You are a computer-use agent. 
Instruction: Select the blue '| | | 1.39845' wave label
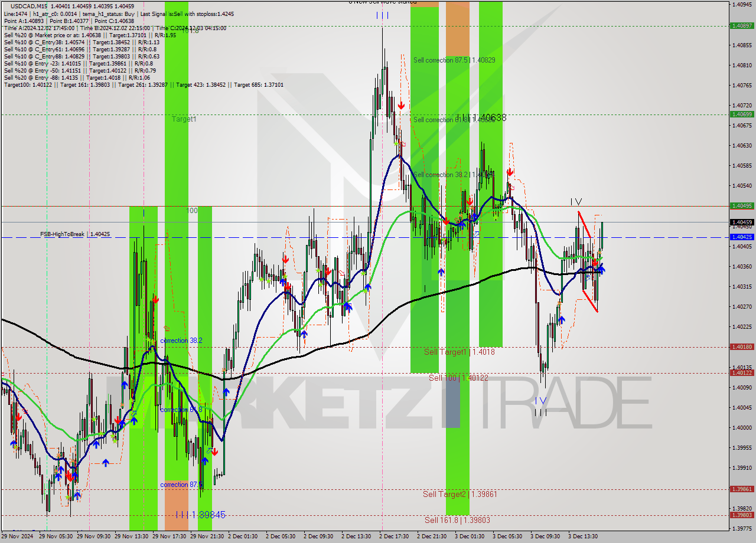click(x=200, y=515)
